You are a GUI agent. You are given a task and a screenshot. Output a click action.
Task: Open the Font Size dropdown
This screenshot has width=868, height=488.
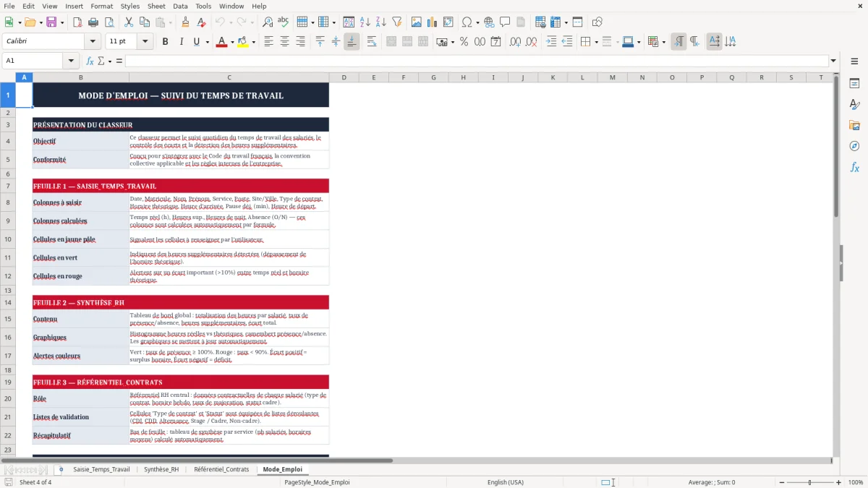pyautogui.click(x=145, y=42)
